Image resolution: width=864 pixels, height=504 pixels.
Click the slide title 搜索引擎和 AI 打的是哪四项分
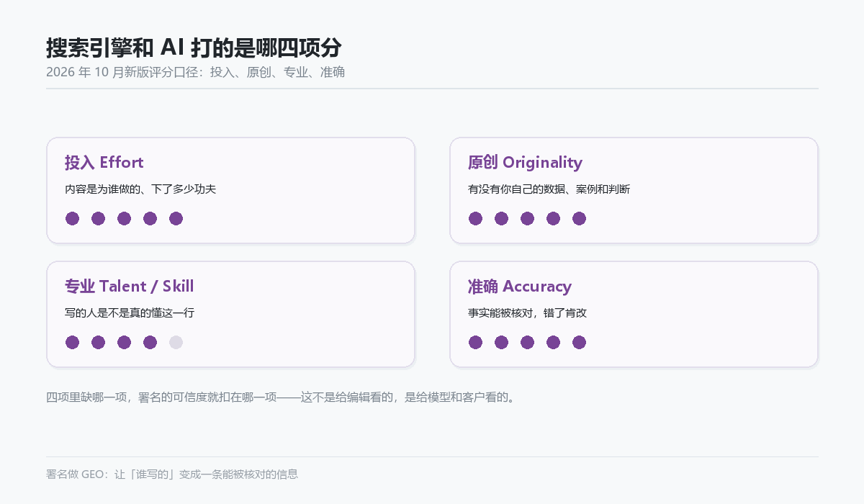click(194, 48)
